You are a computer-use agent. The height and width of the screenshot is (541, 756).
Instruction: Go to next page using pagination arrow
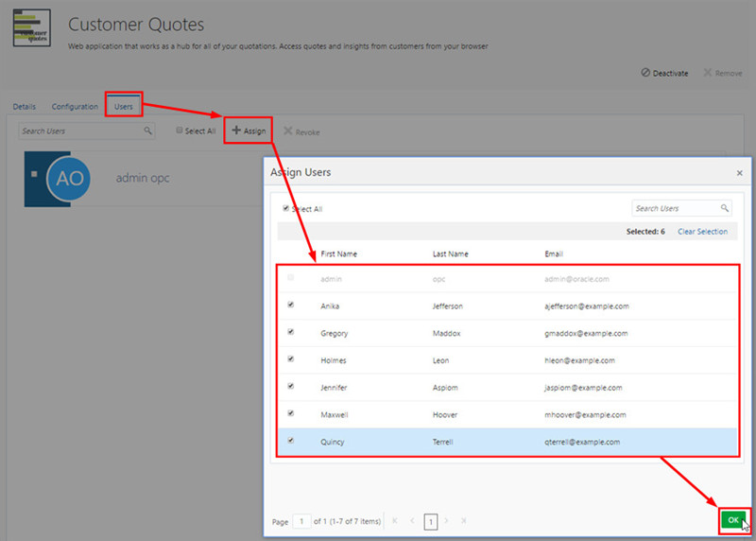tap(446, 521)
